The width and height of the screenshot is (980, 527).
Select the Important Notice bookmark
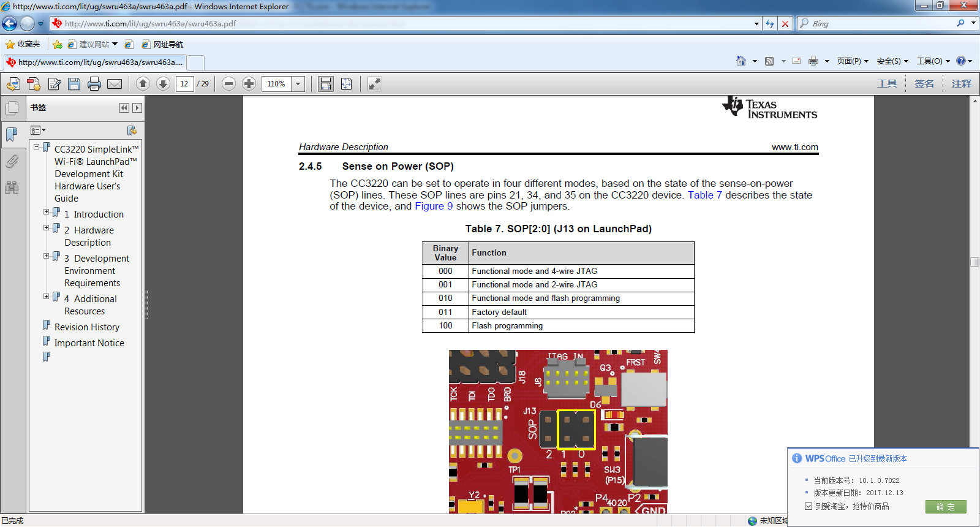pos(89,343)
